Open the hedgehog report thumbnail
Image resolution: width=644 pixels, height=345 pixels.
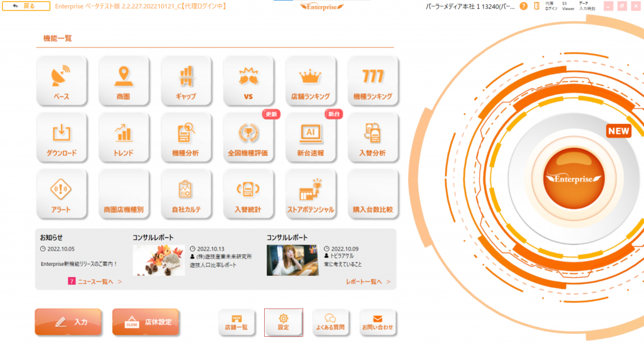tap(158, 260)
